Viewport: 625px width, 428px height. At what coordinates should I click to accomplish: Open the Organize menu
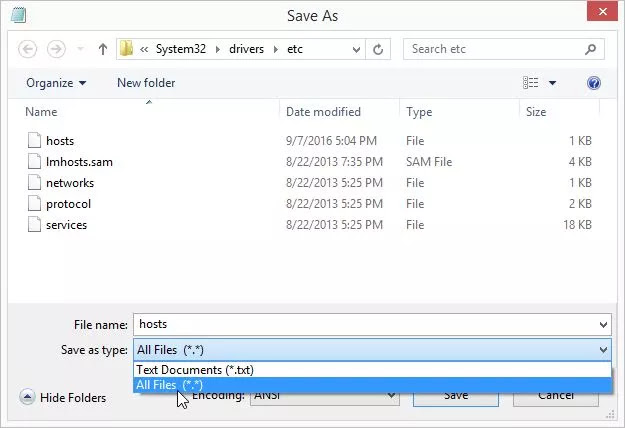tap(56, 83)
